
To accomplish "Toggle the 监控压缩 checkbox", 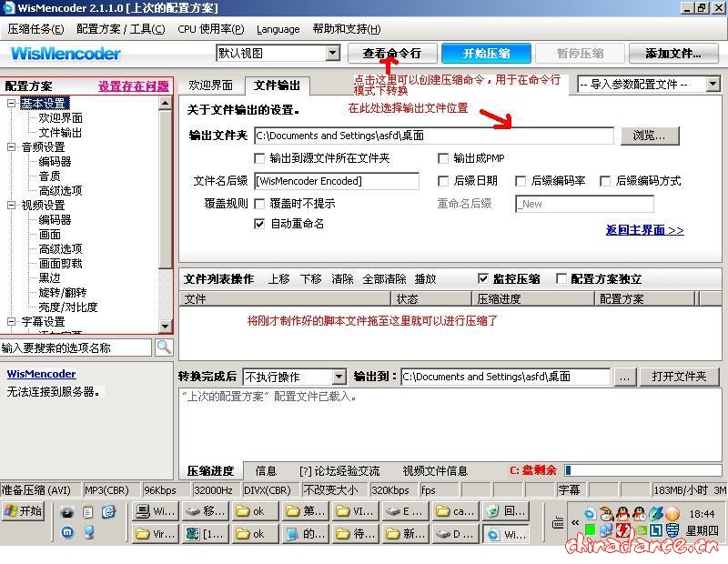I will pyautogui.click(x=483, y=279).
